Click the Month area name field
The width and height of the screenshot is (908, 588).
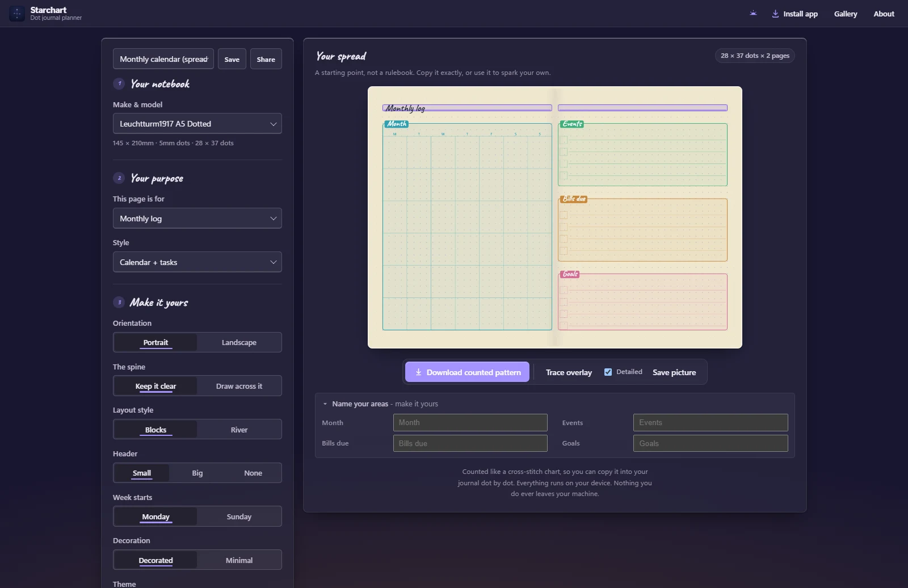[x=470, y=422]
